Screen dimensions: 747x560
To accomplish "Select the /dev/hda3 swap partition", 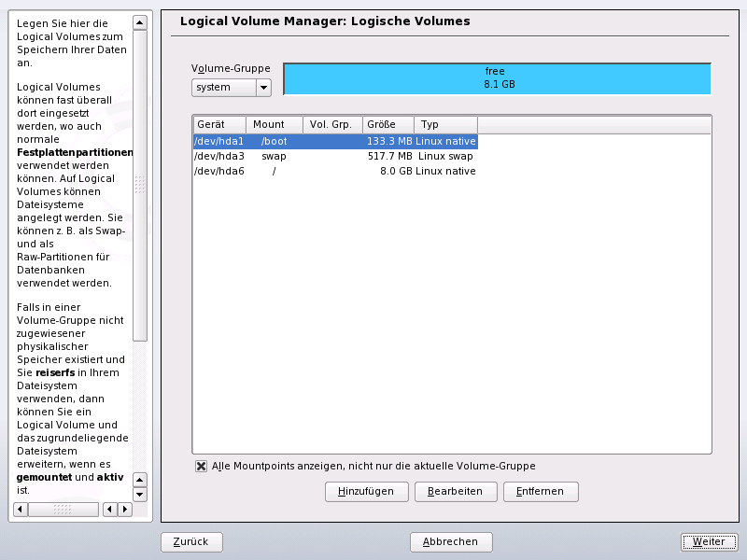I will 280,156.
